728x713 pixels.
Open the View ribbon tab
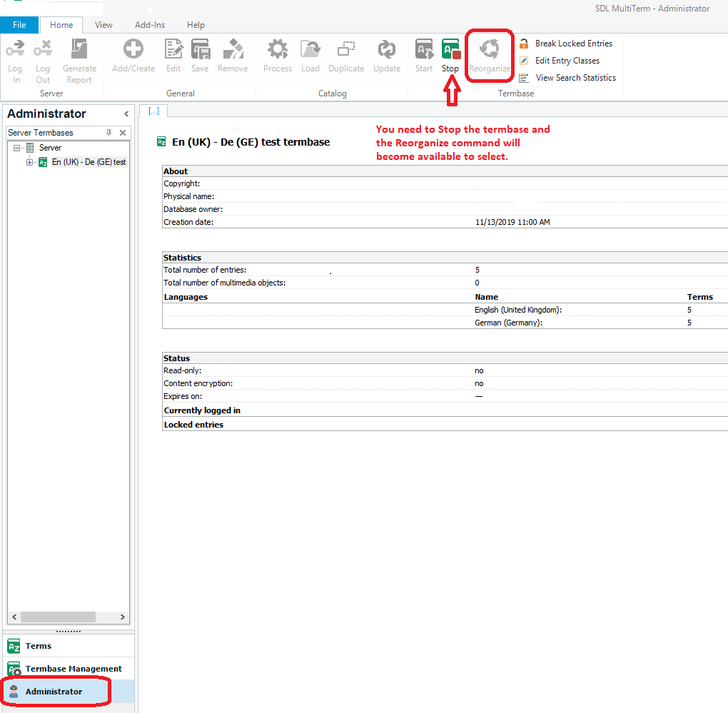(x=103, y=25)
